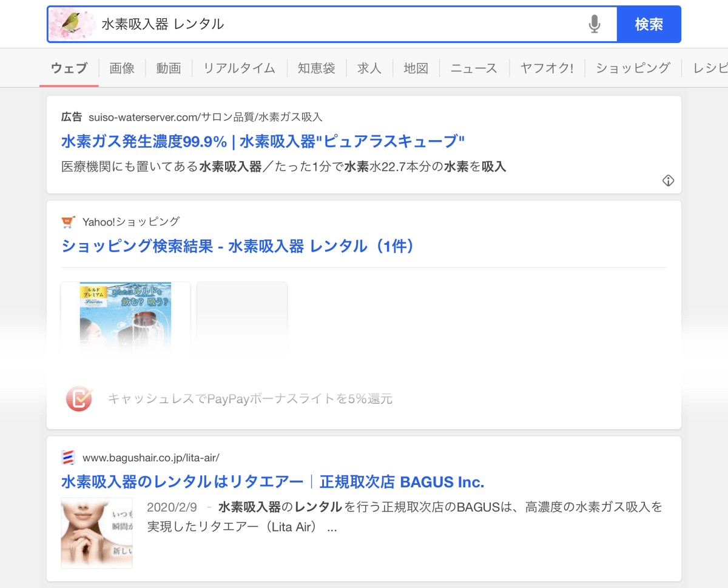The width and height of the screenshot is (728, 588).
Task: Open ショッピング検索結果 - 水素吸入器 レンタル link
Action: 238,246
